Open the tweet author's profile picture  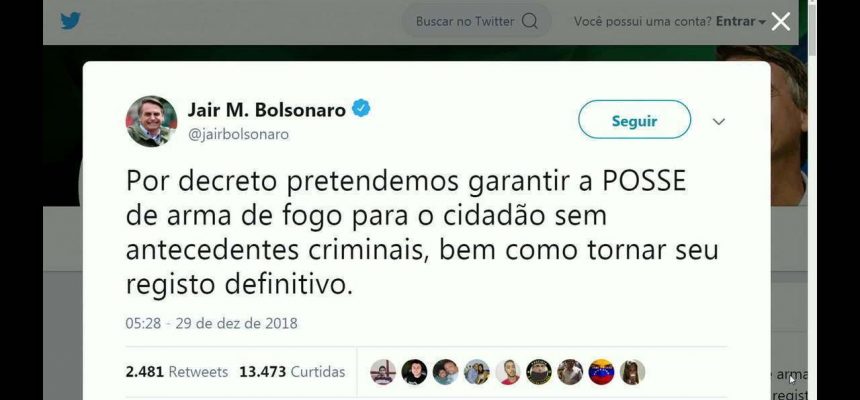pos(151,121)
